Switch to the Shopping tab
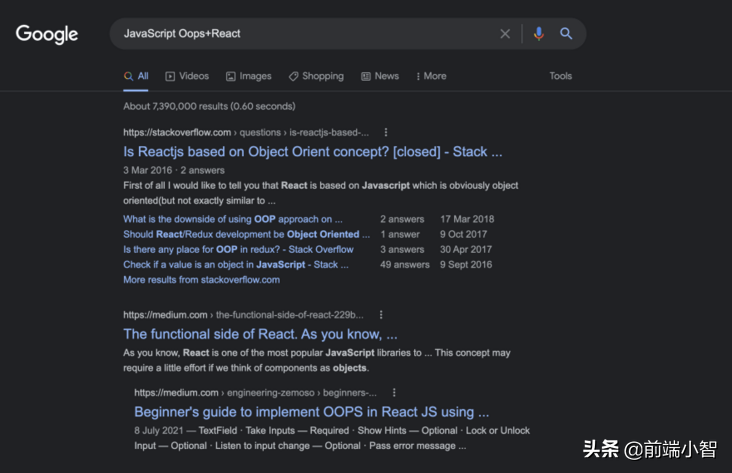Image resolution: width=732 pixels, height=473 pixels. coord(316,76)
